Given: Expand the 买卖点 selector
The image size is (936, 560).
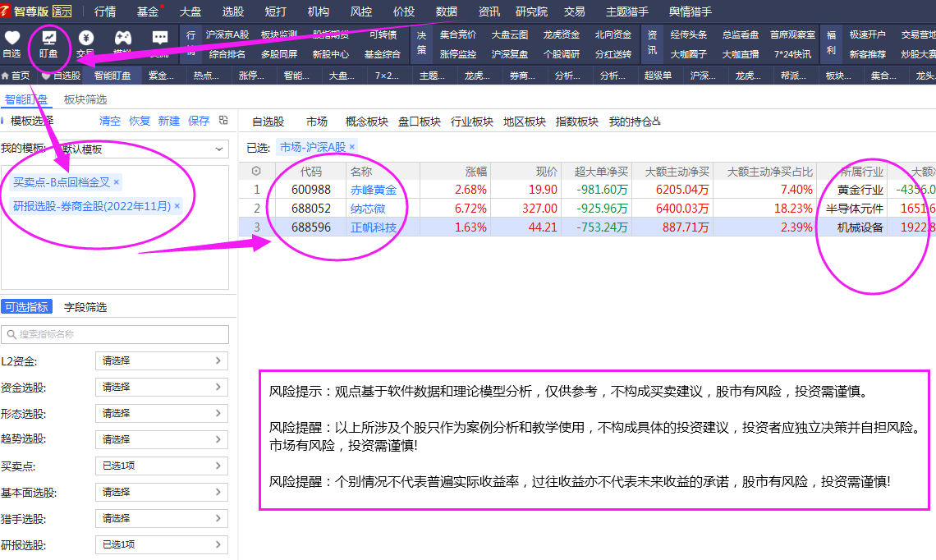Looking at the screenshot, I should [162, 466].
